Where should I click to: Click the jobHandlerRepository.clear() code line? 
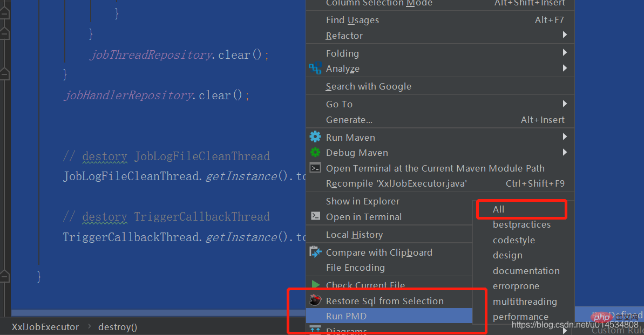coord(156,95)
